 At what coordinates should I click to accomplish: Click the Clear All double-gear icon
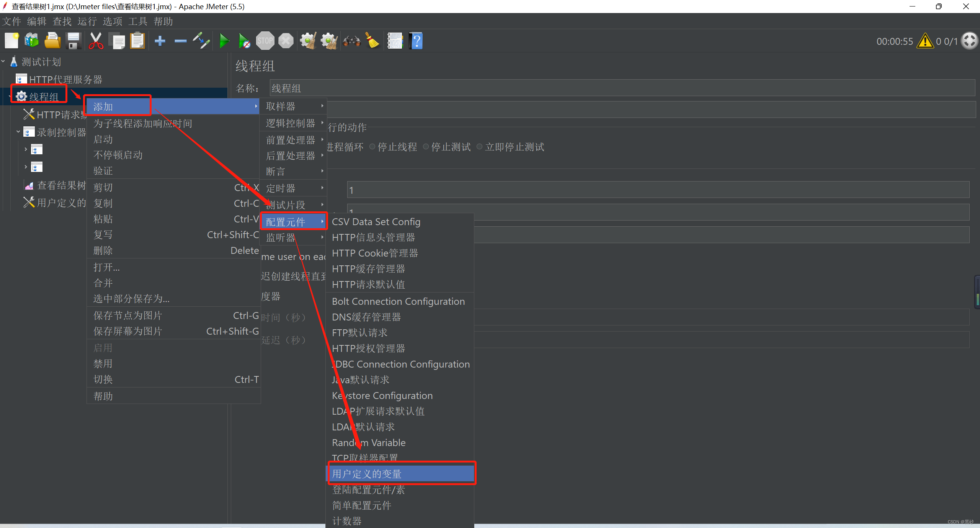click(329, 41)
